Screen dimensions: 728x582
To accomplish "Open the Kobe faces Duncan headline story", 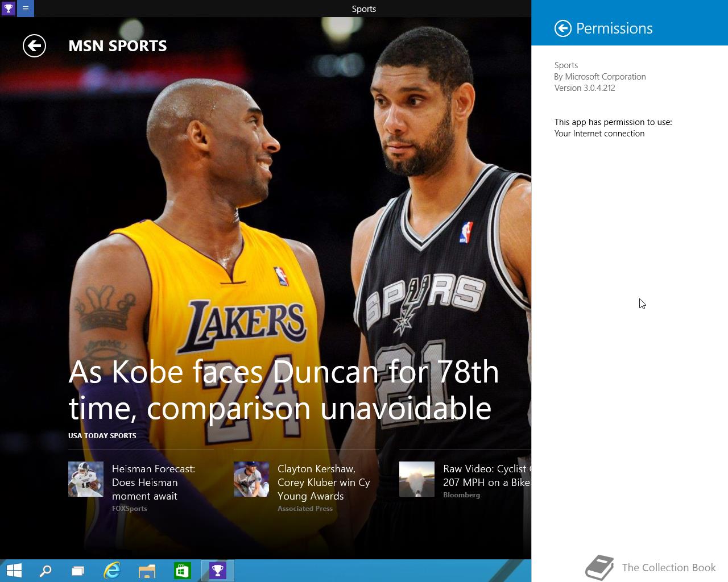I will pyautogui.click(x=283, y=390).
